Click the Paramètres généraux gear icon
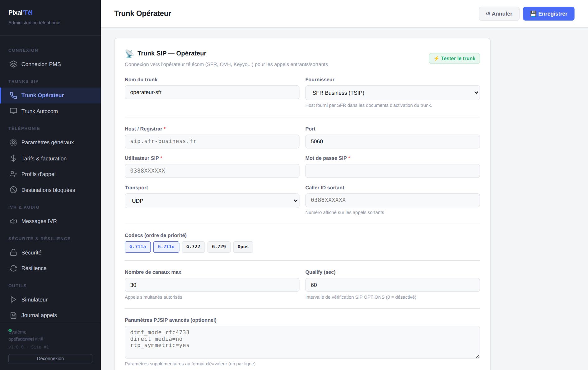 pos(13,143)
